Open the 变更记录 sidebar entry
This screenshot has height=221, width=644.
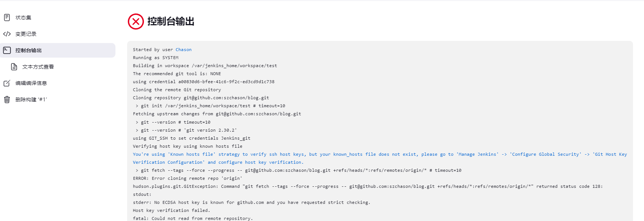click(58, 34)
